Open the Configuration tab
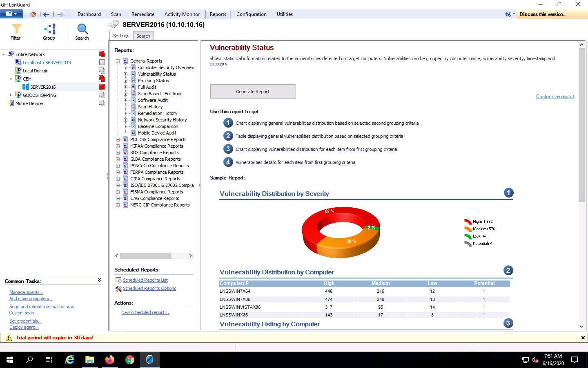The width and height of the screenshot is (588, 368). (x=252, y=14)
